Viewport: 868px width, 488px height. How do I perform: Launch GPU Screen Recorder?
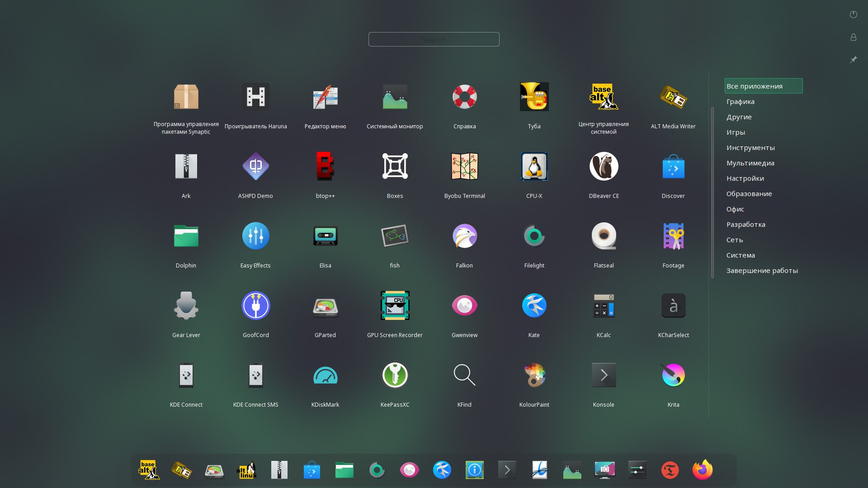tap(395, 306)
